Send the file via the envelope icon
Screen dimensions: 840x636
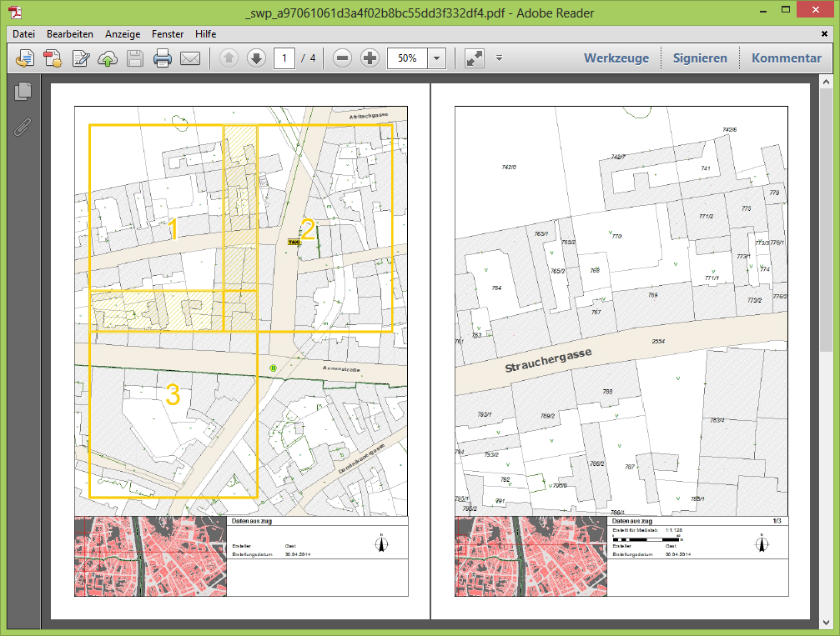(x=190, y=58)
